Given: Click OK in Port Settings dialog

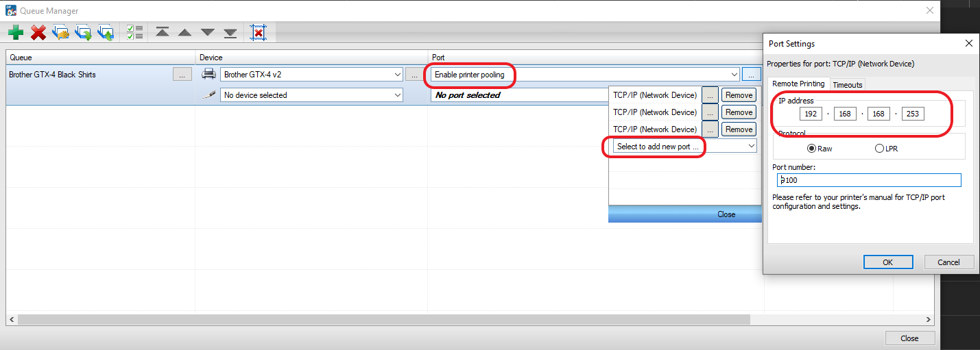Looking at the screenshot, I should coord(887,262).
